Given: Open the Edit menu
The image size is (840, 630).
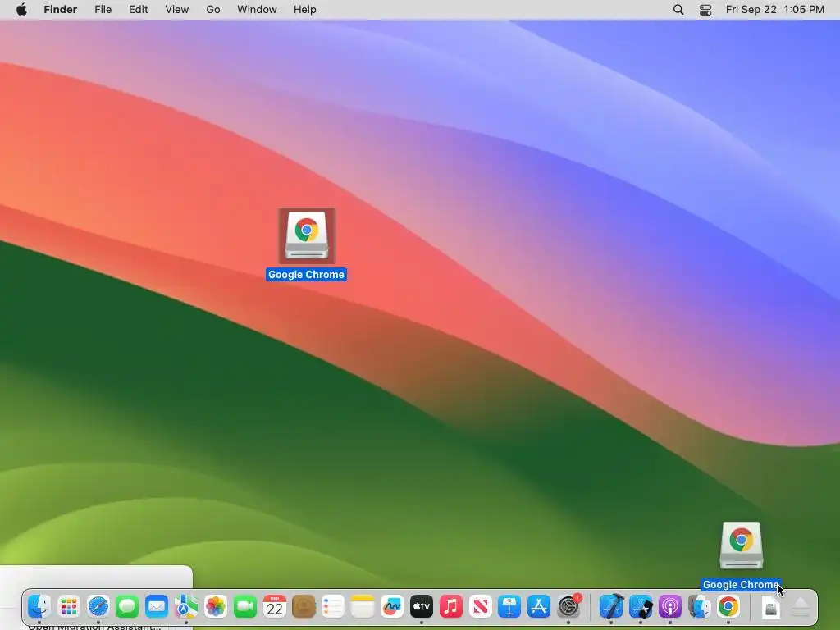Looking at the screenshot, I should [138, 10].
